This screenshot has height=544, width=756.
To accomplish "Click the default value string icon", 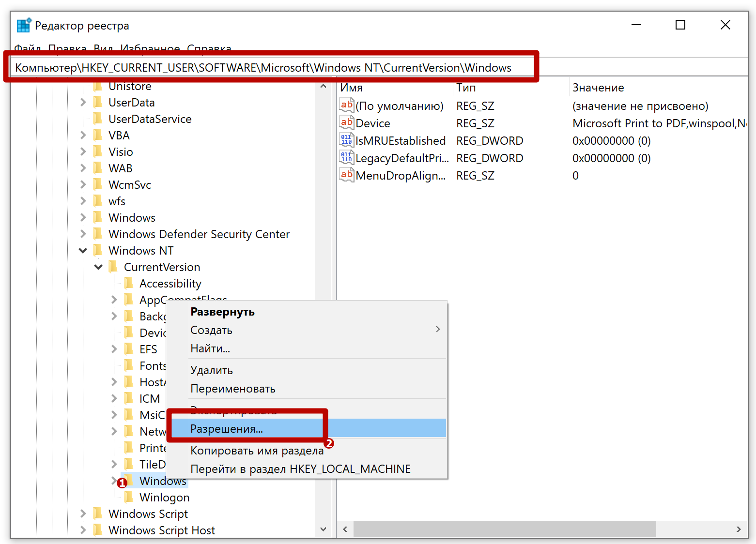I will 346,106.
